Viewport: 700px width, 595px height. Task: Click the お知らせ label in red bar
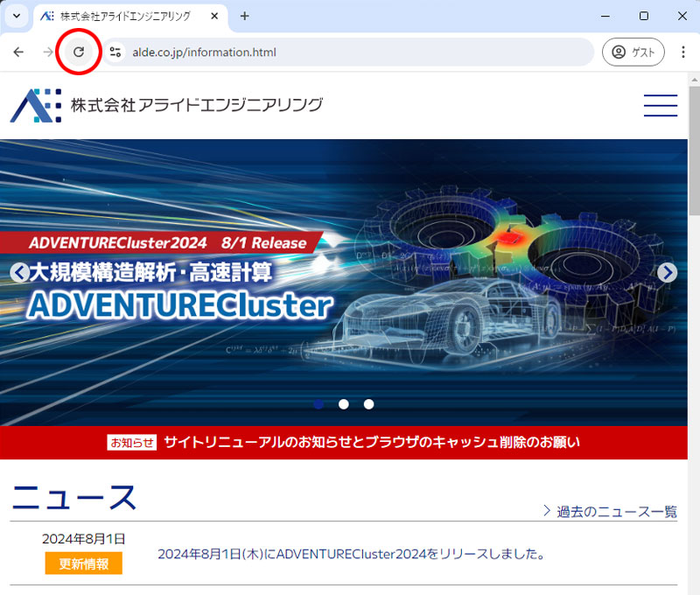(132, 443)
